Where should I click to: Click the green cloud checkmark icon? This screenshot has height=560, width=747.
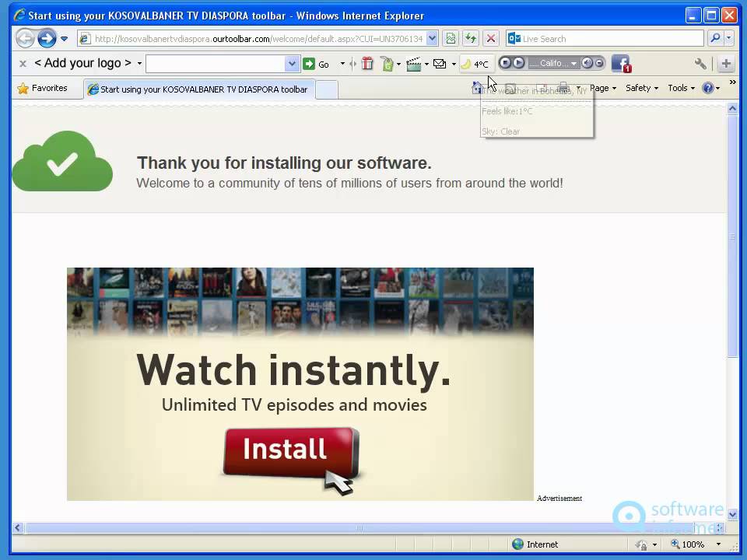pos(62,161)
